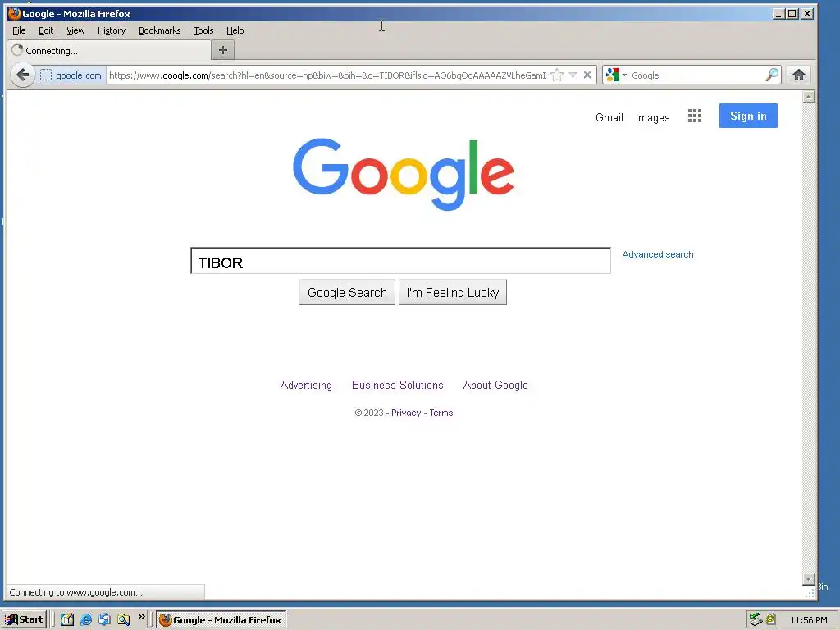Click the first quick launch notepad icon
Screen dimensions: 840x630
point(67,620)
